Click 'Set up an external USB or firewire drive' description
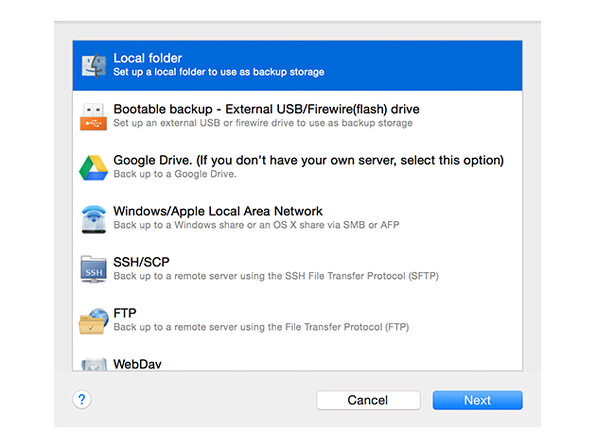596x447 pixels. click(263, 123)
